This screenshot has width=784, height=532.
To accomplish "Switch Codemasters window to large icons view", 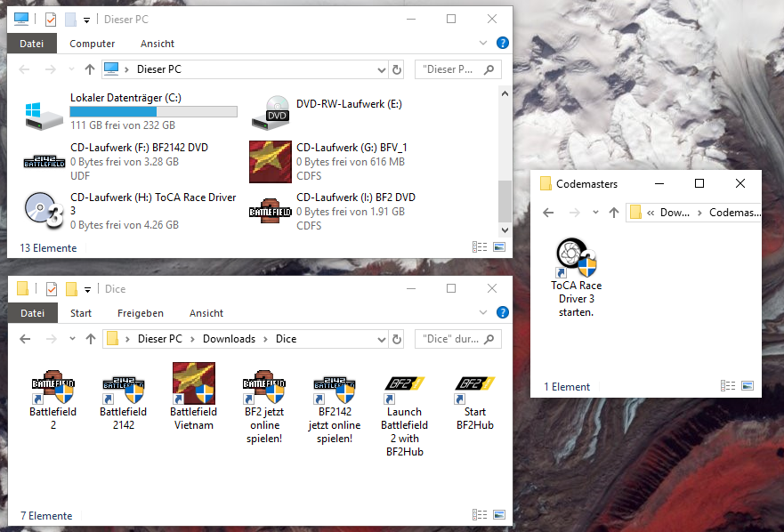I will click(x=748, y=385).
